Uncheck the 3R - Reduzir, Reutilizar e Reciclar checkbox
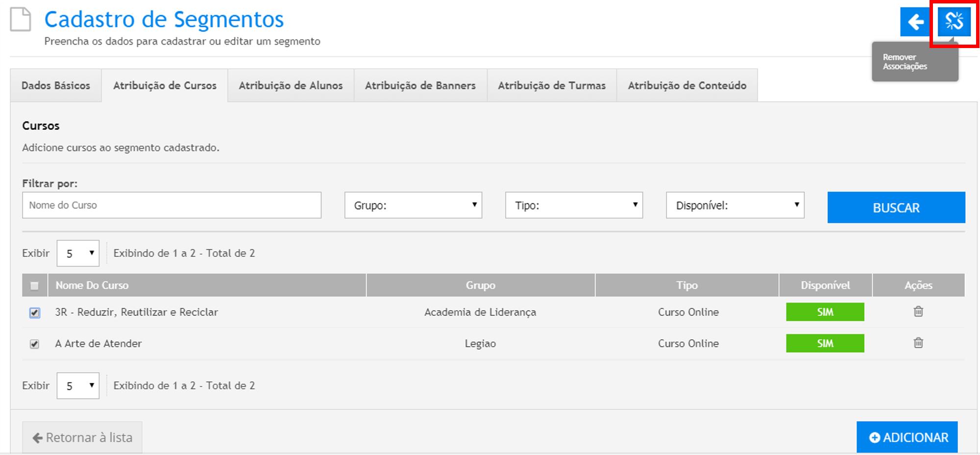 tap(34, 313)
